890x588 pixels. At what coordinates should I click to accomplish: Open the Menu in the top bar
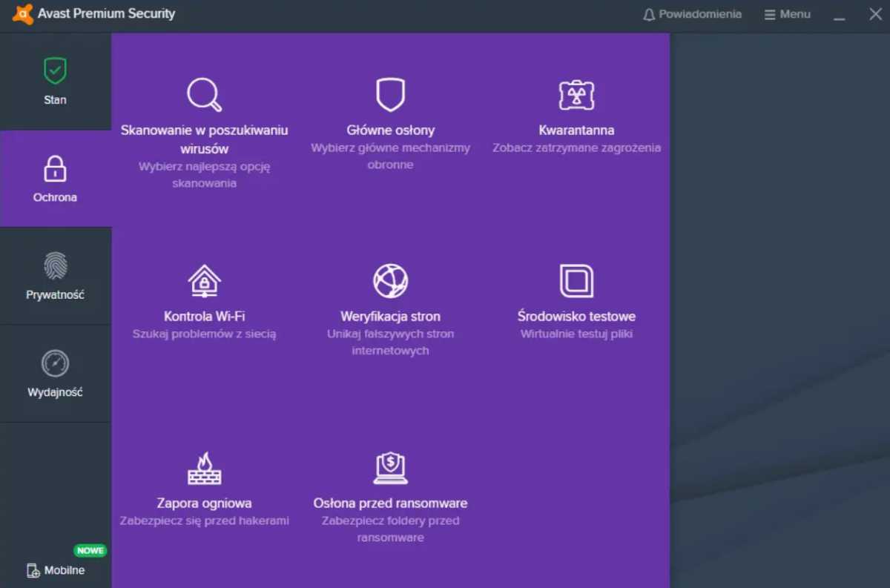786,13
